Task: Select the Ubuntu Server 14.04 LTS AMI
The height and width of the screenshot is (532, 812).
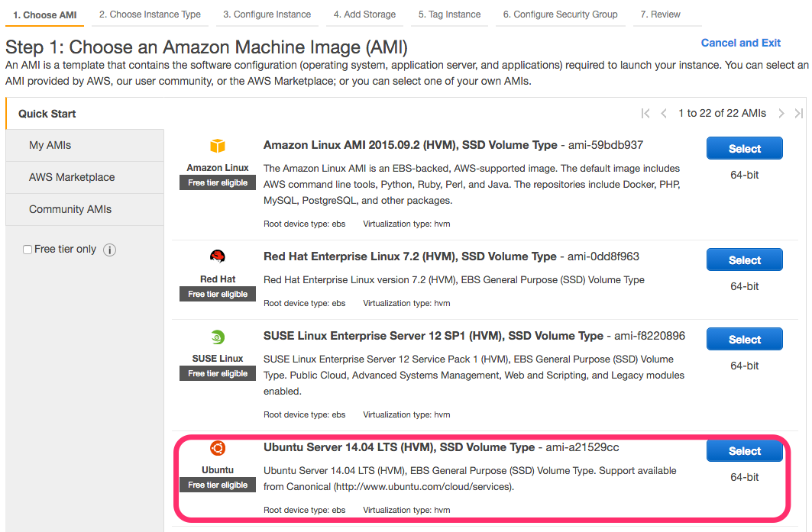Action: click(x=745, y=451)
